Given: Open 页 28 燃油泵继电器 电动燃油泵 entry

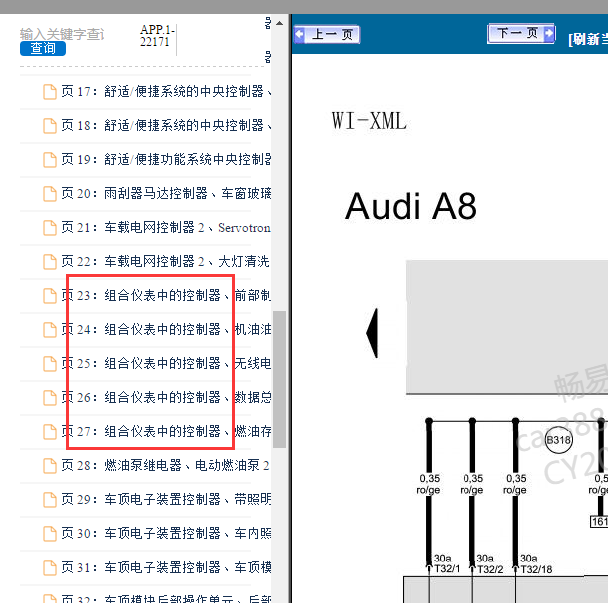Looking at the screenshot, I should (x=166, y=465).
